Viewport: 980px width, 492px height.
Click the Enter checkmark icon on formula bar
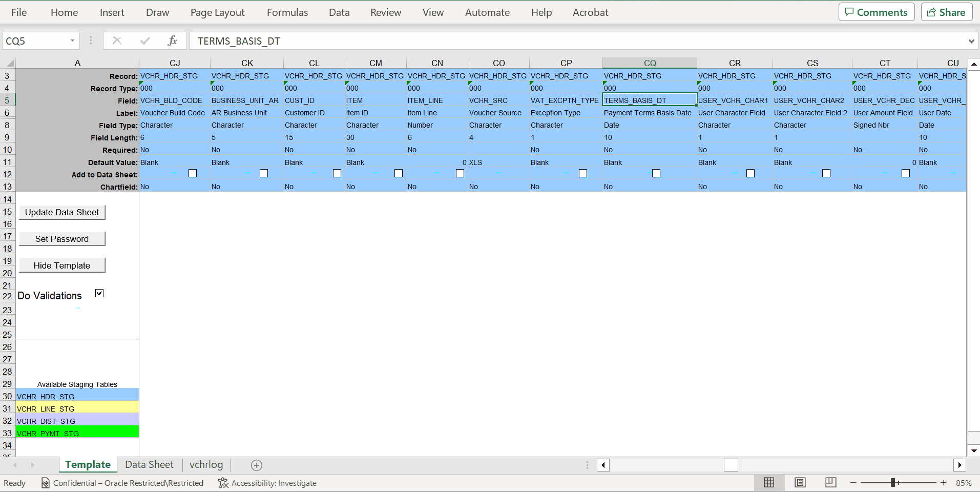(x=144, y=40)
